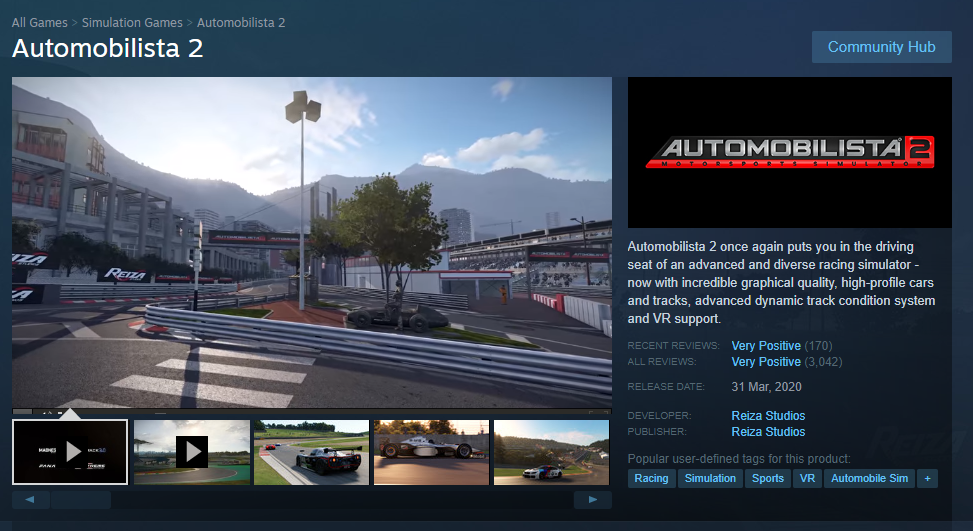
Task: Go to Simulation Games breadcrumb
Action: coord(132,22)
